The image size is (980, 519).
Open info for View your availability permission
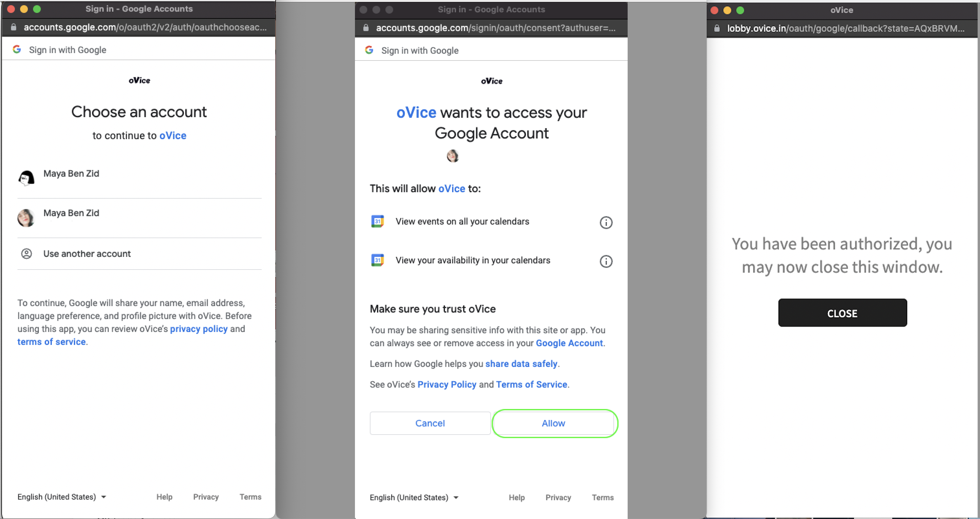(606, 261)
